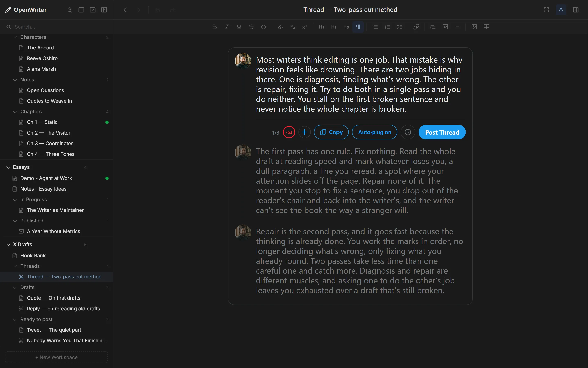This screenshot has height=368, width=588.
Task: Add a new tweet with plus button
Action: coord(304,132)
